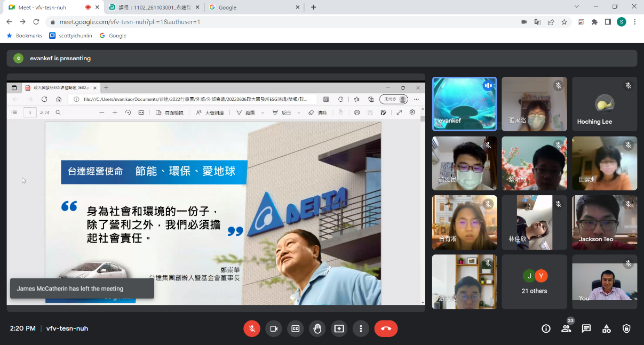Open the Chrome Extensions puzzle menu

(x=594, y=22)
